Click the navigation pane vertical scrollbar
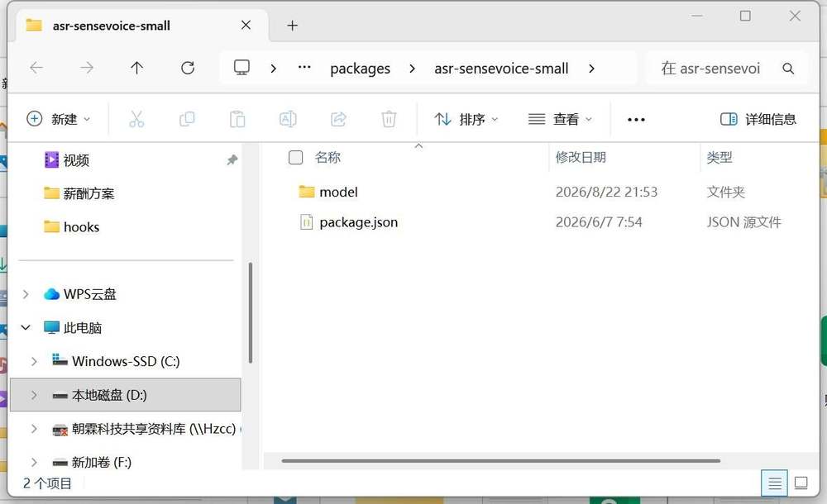The image size is (827, 504). tap(251, 313)
